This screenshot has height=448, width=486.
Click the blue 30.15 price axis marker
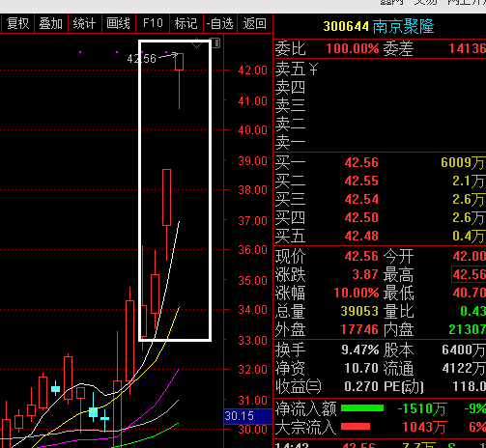[248, 416]
